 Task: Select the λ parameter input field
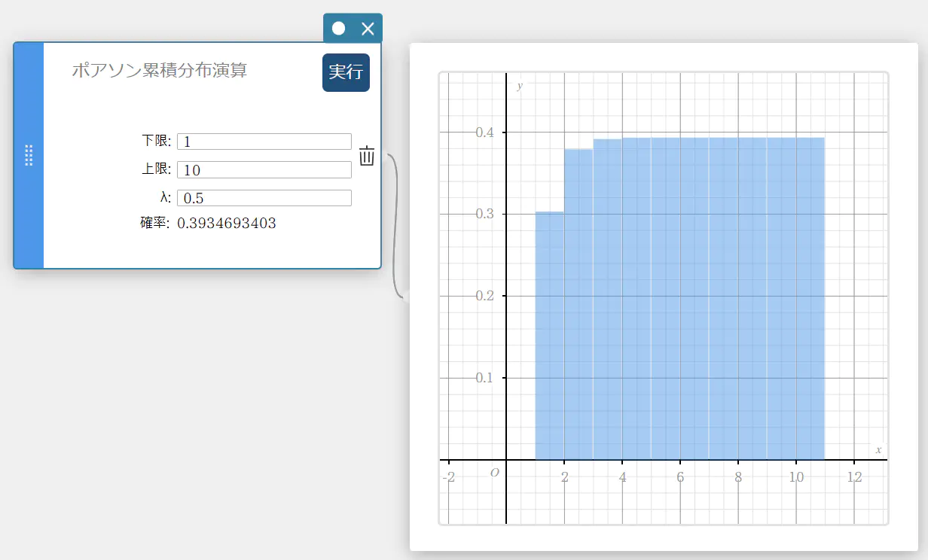(x=264, y=198)
